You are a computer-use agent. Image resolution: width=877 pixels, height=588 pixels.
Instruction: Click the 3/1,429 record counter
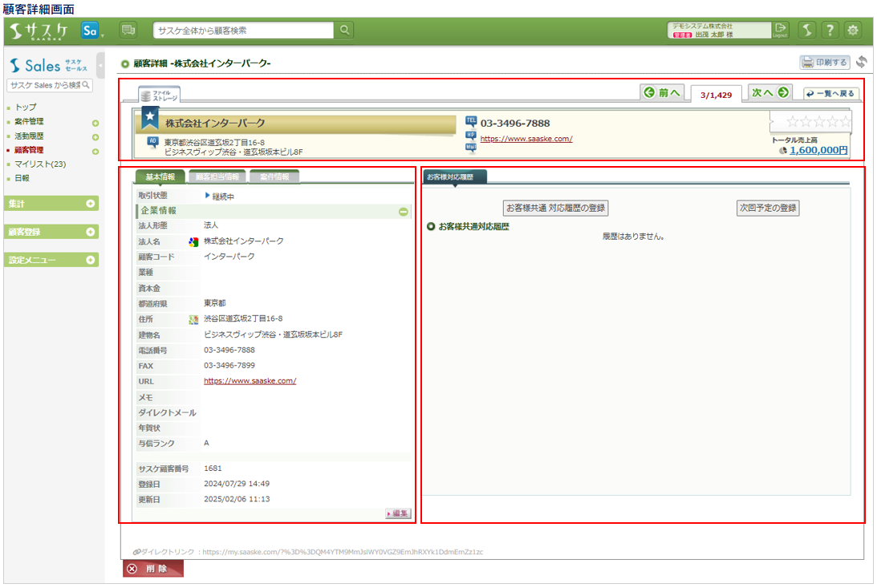pos(716,95)
